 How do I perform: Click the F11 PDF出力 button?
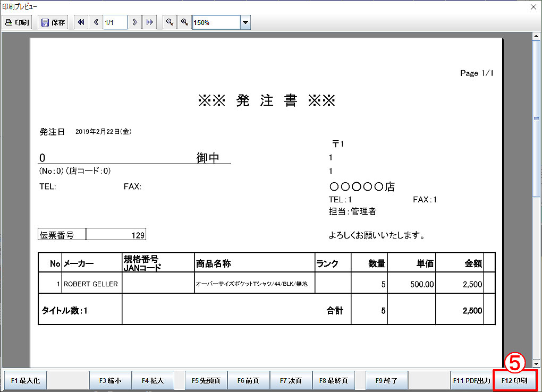[x=471, y=381]
